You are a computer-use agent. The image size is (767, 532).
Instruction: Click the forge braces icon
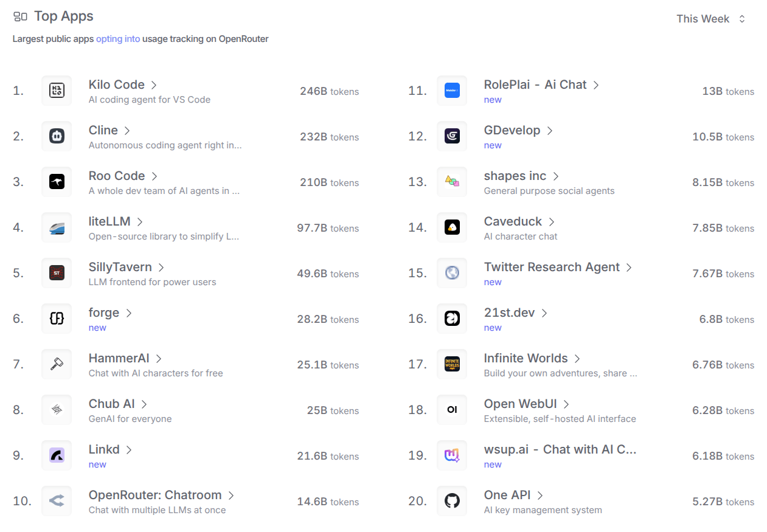click(57, 319)
